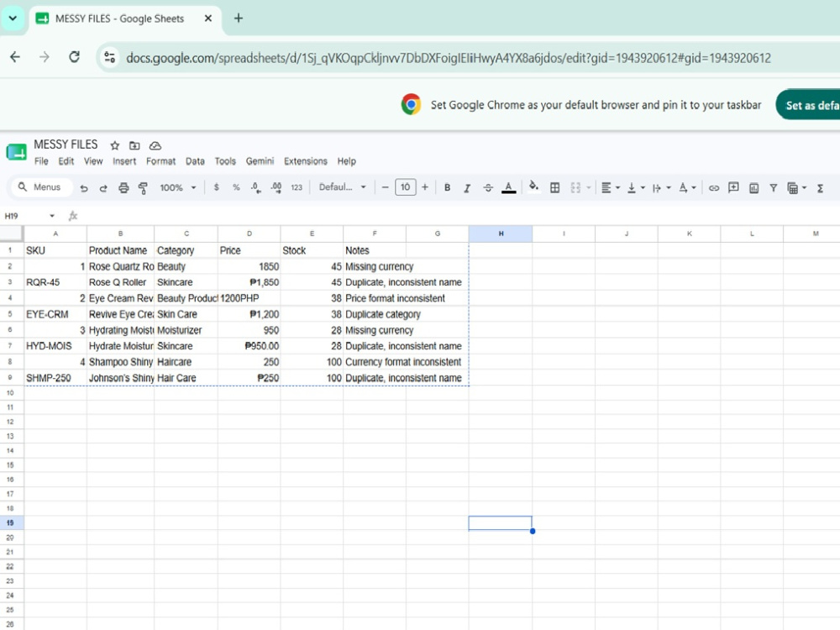Reload the page in Chrome
This screenshot has height=630, width=840.
click(75, 57)
